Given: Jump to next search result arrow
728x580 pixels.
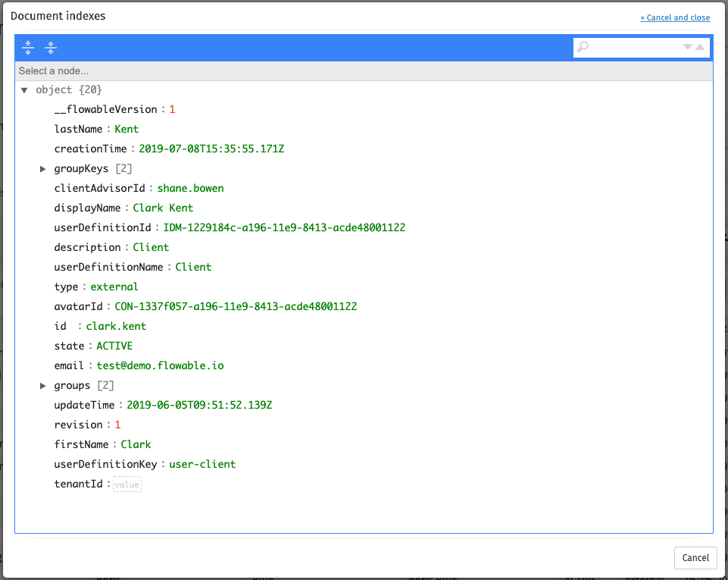Looking at the screenshot, I should click(687, 47).
